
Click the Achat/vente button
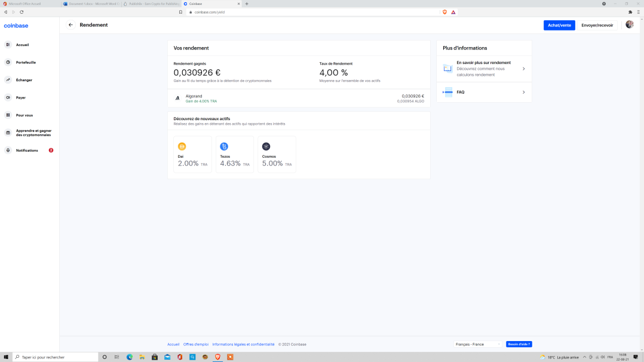(x=559, y=25)
